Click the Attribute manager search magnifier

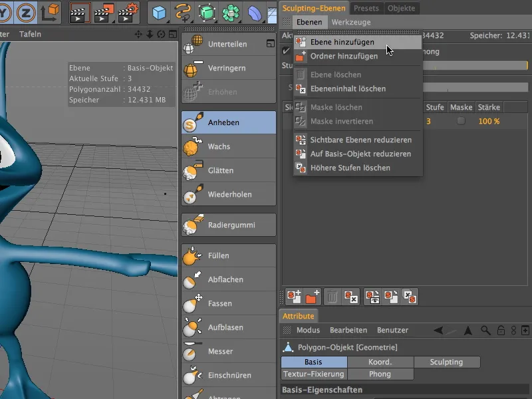click(x=485, y=330)
